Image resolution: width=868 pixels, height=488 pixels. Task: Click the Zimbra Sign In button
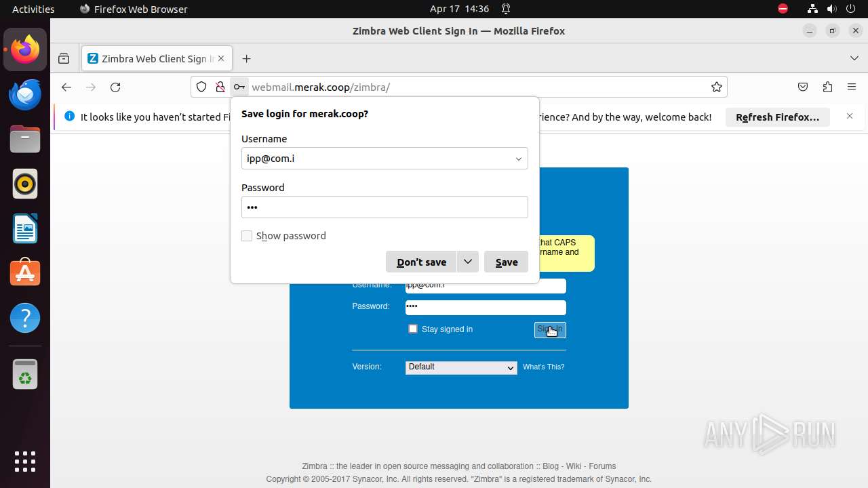550,329
